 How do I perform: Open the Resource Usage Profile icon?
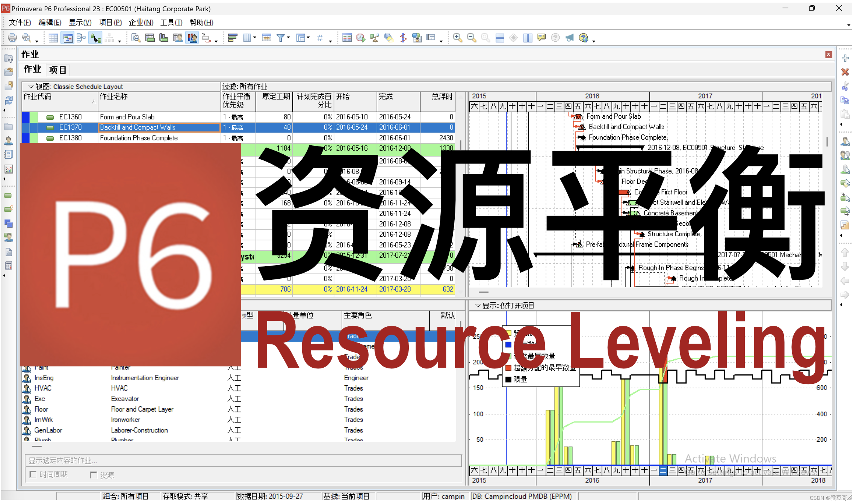point(192,38)
